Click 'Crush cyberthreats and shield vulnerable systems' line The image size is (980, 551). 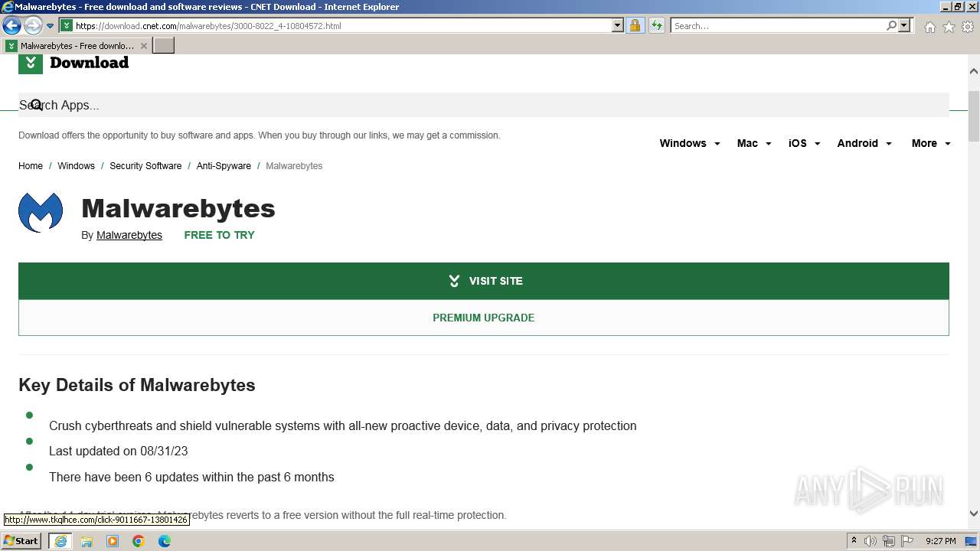pos(343,426)
